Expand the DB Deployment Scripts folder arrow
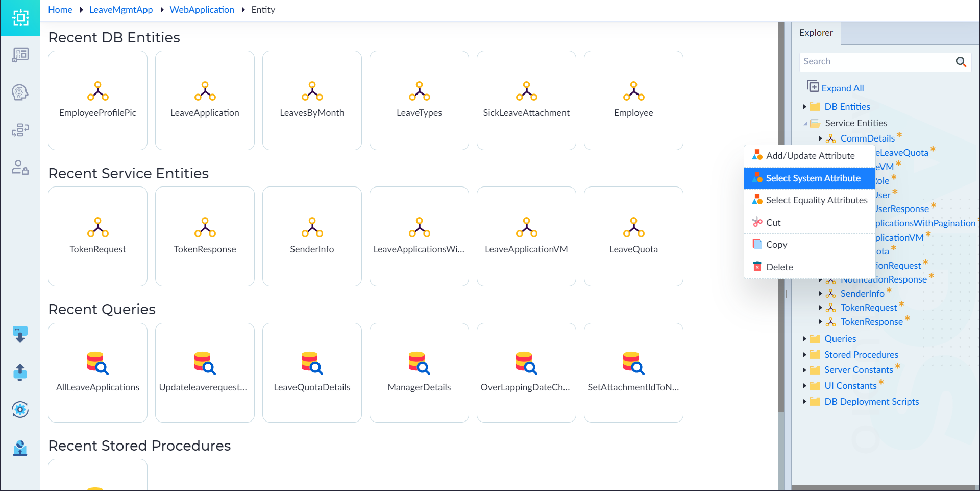Screen dimensions: 980x491 point(804,402)
